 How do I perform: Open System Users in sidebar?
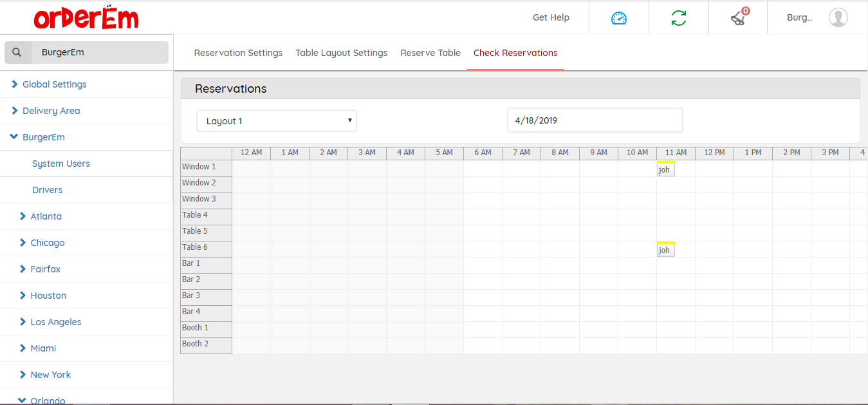point(61,164)
